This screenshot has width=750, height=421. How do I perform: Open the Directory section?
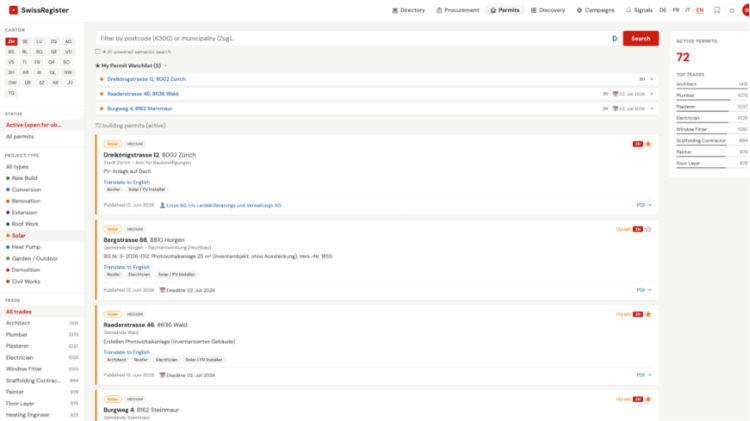click(x=408, y=10)
